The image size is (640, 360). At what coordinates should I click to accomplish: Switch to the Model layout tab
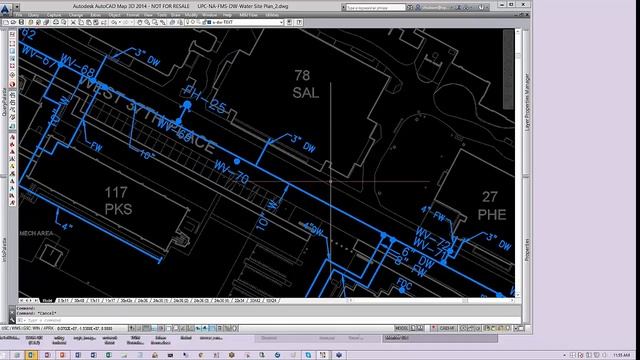pos(47,300)
